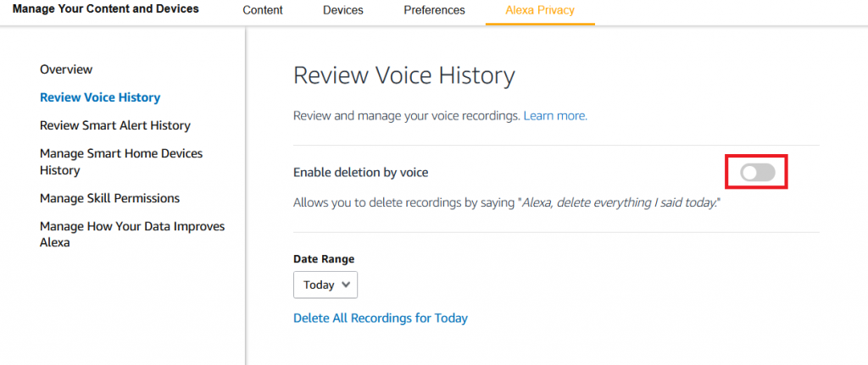This screenshot has height=365, width=868.
Task: Switch to the Devices tab
Action: click(343, 10)
